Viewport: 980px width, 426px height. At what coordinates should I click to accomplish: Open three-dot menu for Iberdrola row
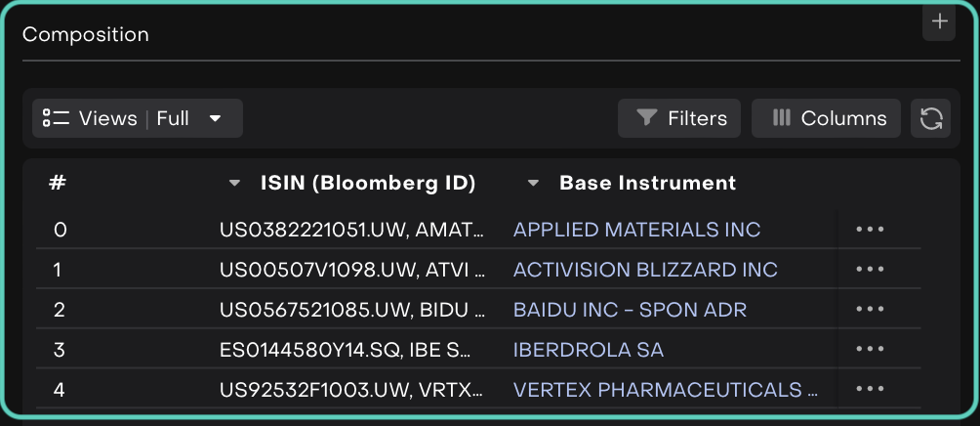click(x=869, y=350)
